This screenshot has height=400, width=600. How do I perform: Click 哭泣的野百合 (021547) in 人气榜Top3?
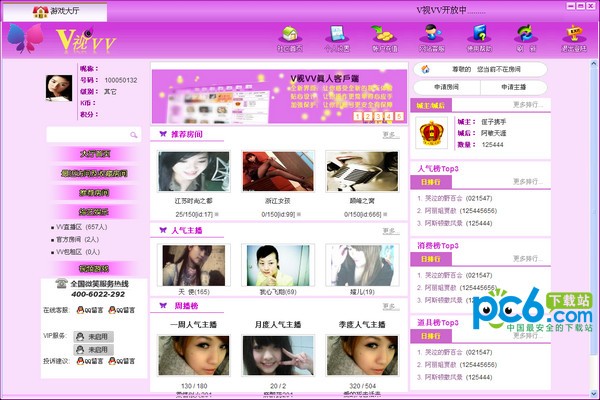455,198
